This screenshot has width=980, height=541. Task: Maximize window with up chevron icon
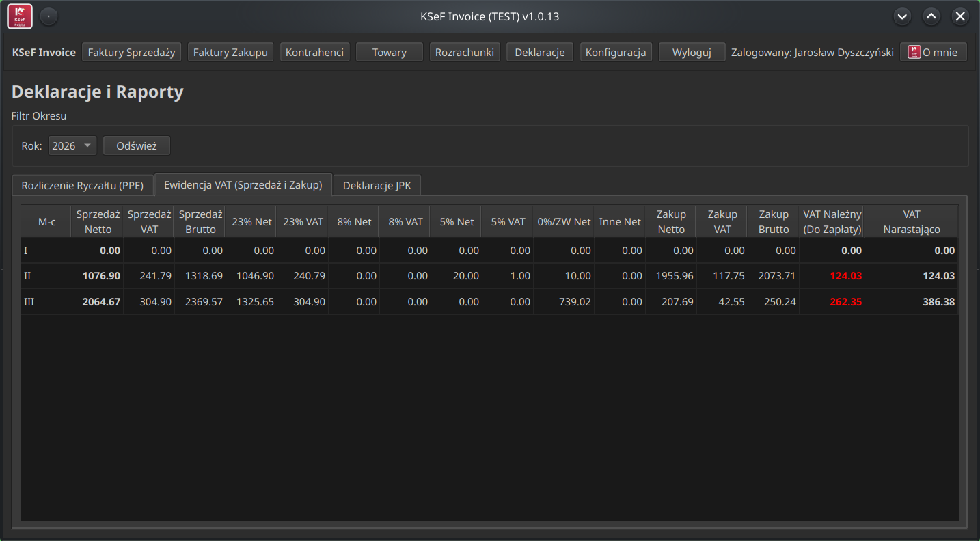pyautogui.click(x=931, y=16)
